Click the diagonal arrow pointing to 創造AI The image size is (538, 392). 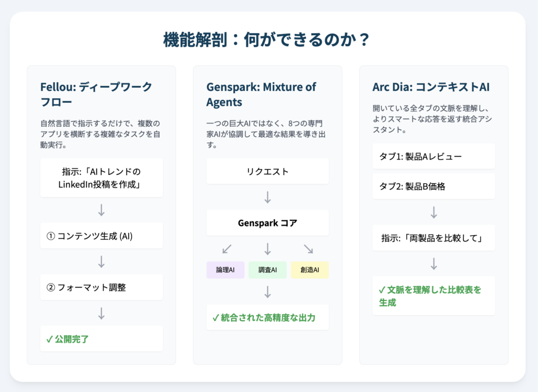(308, 249)
